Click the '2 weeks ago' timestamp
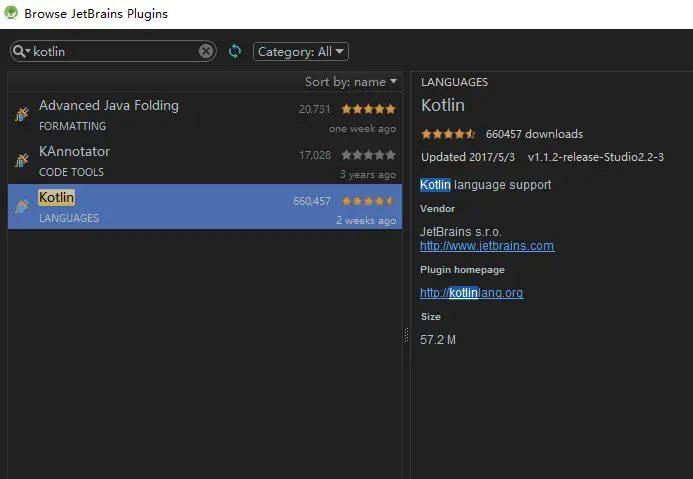 click(x=366, y=220)
